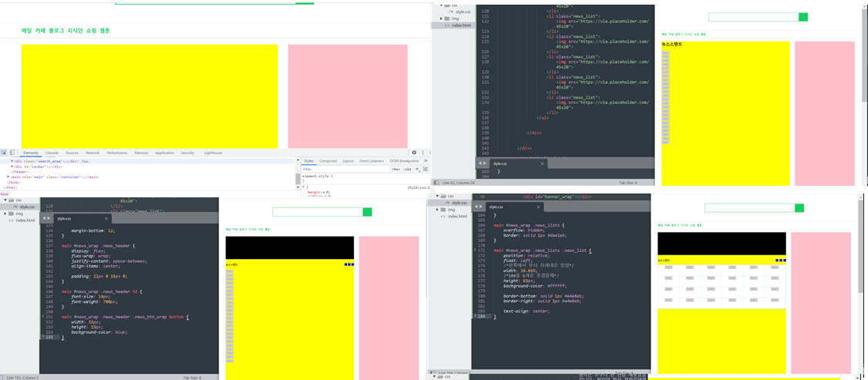The width and height of the screenshot is (868, 380).
Task: Click search input in preview beside Line 62 editor
Action: (753, 17)
